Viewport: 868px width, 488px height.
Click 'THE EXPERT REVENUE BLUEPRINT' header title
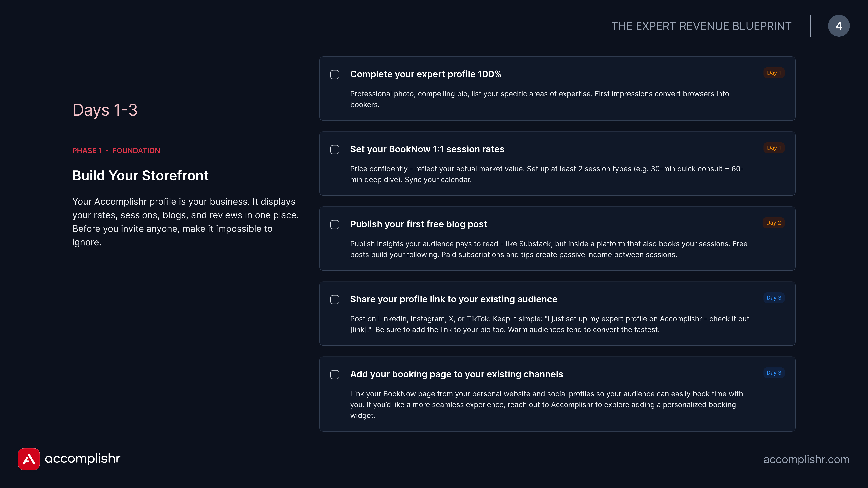(701, 26)
